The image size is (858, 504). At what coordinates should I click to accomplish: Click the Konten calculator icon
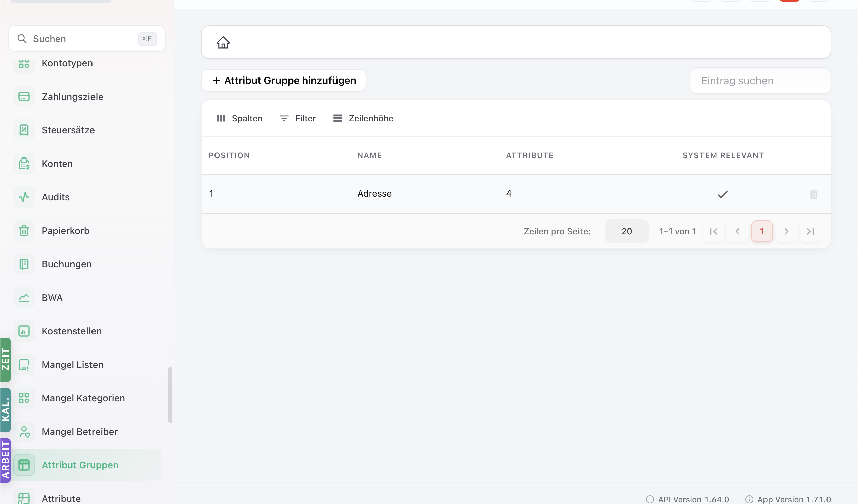click(x=24, y=164)
